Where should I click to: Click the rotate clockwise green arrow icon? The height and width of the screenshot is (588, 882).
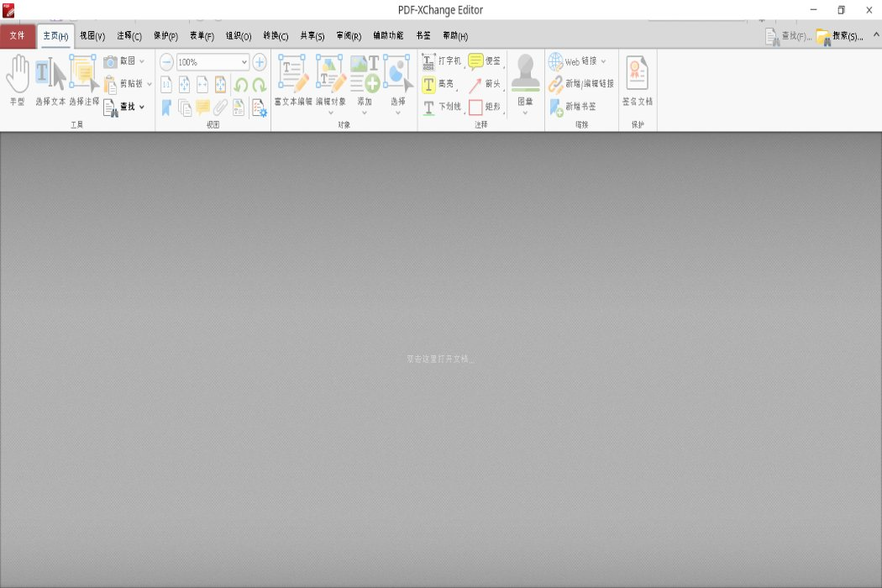[260, 85]
